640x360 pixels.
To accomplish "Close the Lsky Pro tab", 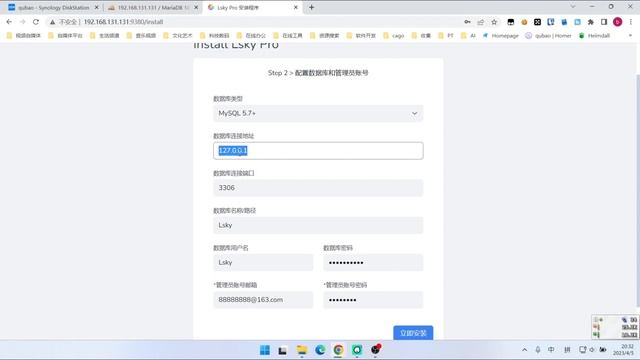I will (296, 7).
